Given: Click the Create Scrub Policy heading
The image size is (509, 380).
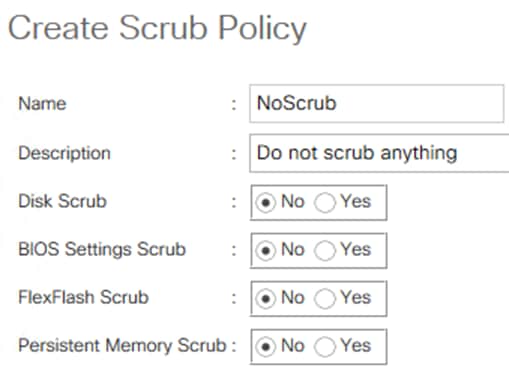Looking at the screenshot, I should (157, 29).
